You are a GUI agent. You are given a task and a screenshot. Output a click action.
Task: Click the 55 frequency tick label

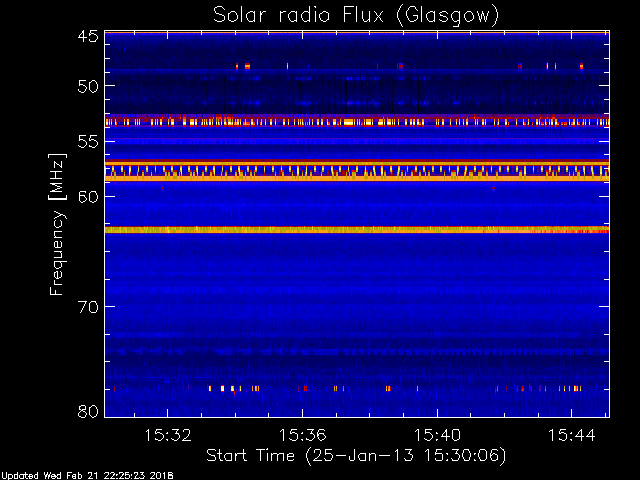88,142
